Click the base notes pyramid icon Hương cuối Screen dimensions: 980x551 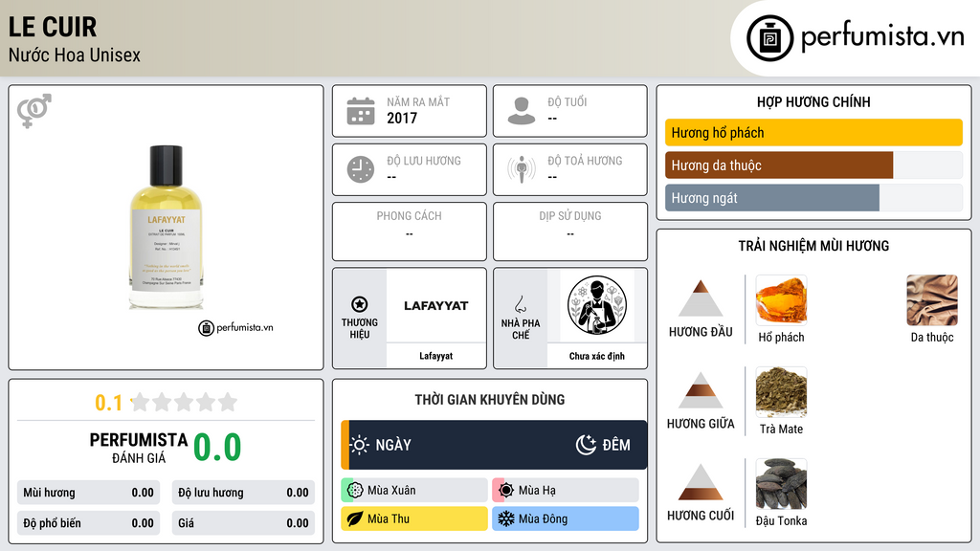click(x=701, y=482)
